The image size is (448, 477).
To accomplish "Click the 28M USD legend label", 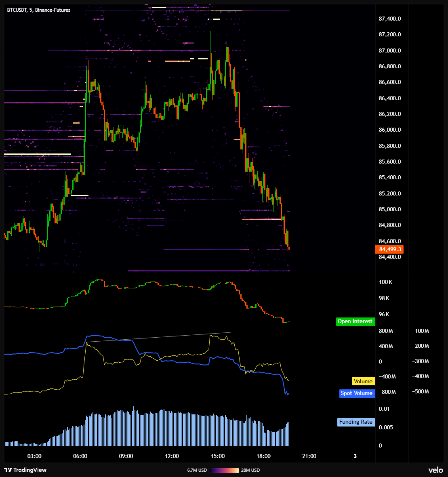I will pos(250,470).
